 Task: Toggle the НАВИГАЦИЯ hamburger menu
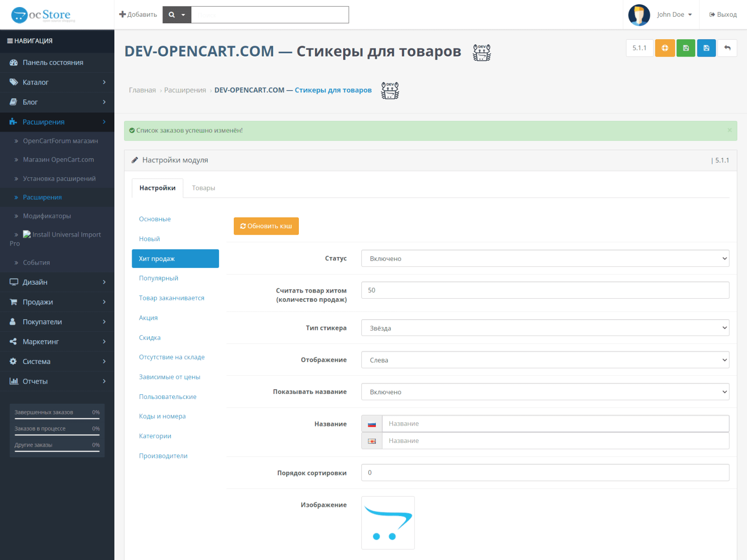(29, 41)
